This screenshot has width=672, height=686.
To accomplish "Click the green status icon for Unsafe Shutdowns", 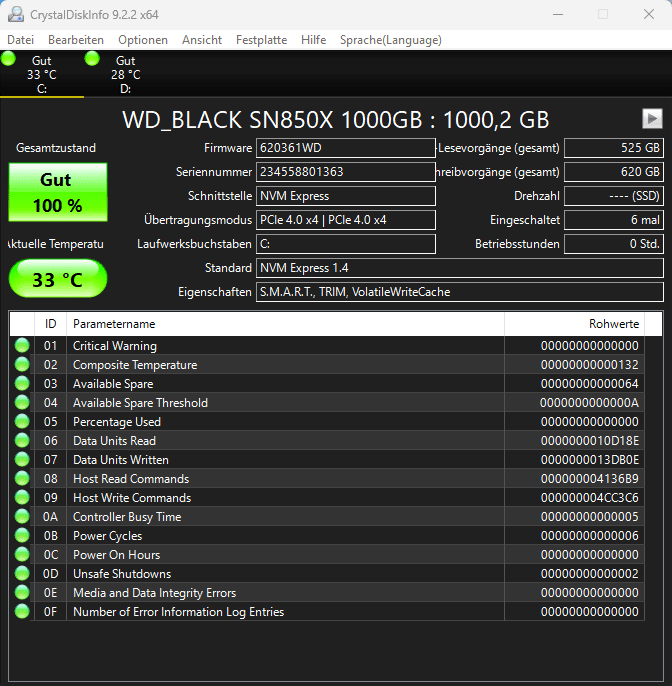I will 22,574.
